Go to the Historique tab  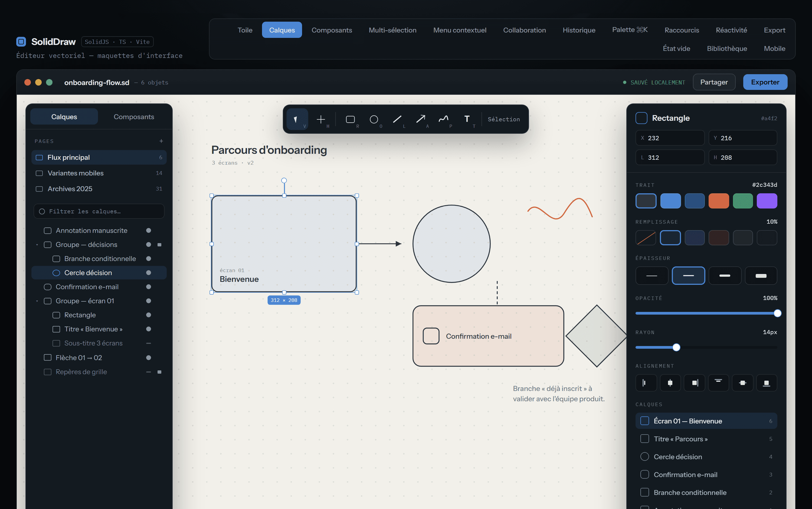(579, 30)
